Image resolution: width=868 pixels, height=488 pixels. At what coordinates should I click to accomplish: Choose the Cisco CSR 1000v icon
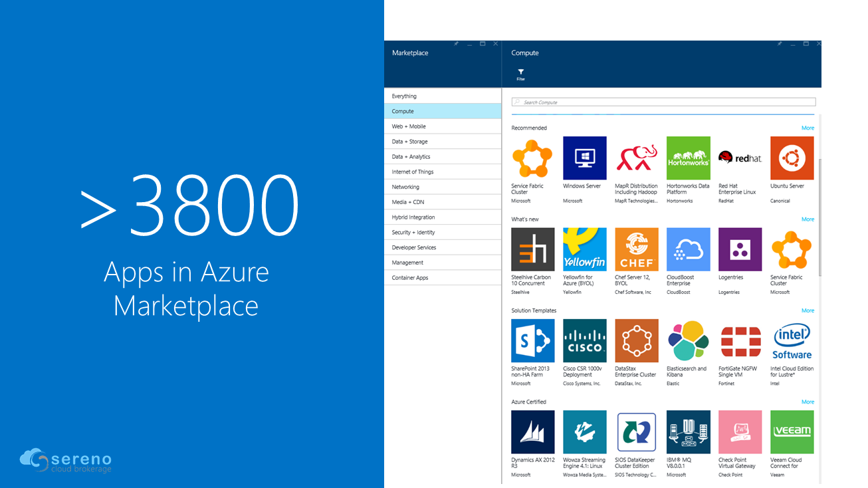click(x=584, y=340)
